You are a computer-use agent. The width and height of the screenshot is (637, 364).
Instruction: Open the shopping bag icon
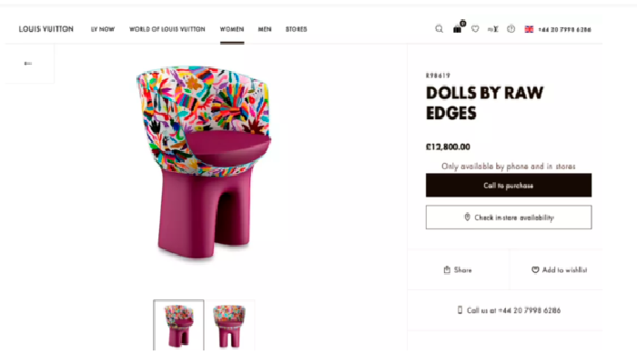point(457,29)
